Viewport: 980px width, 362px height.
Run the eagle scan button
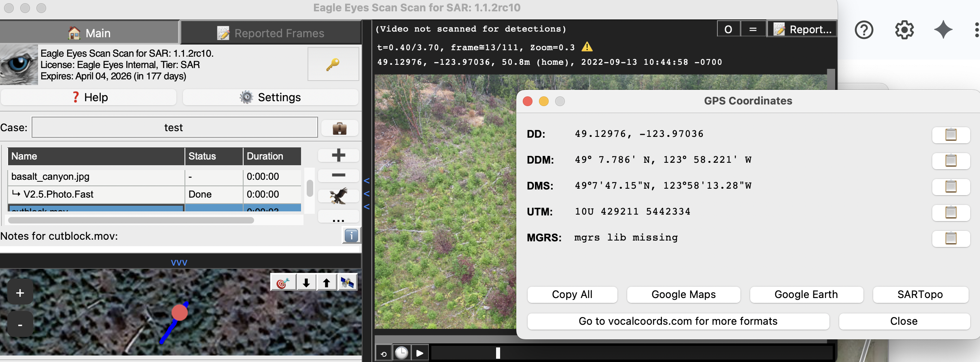[338, 196]
